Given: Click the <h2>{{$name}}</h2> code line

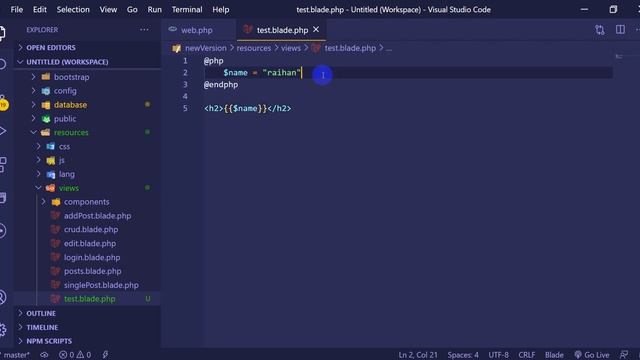Looking at the screenshot, I should (x=248, y=108).
